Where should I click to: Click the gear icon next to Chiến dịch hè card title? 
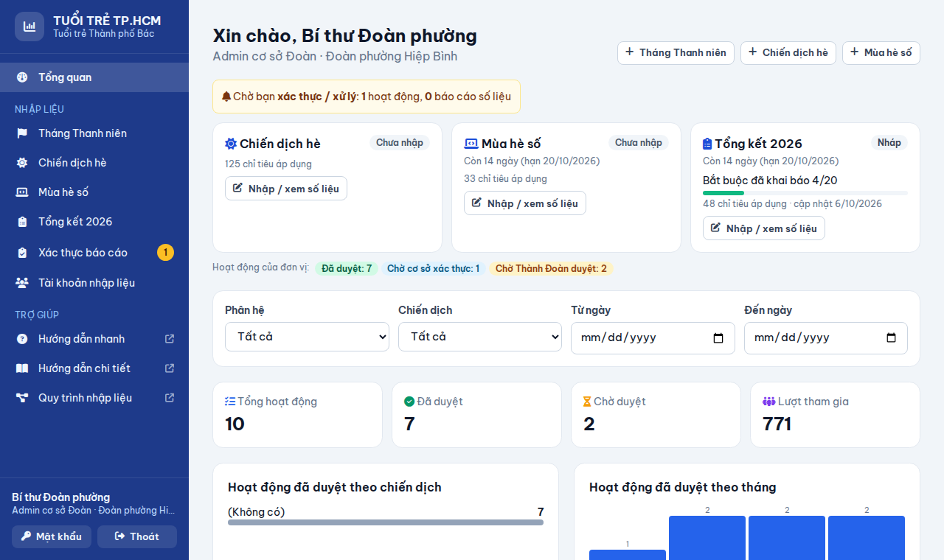(x=231, y=144)
